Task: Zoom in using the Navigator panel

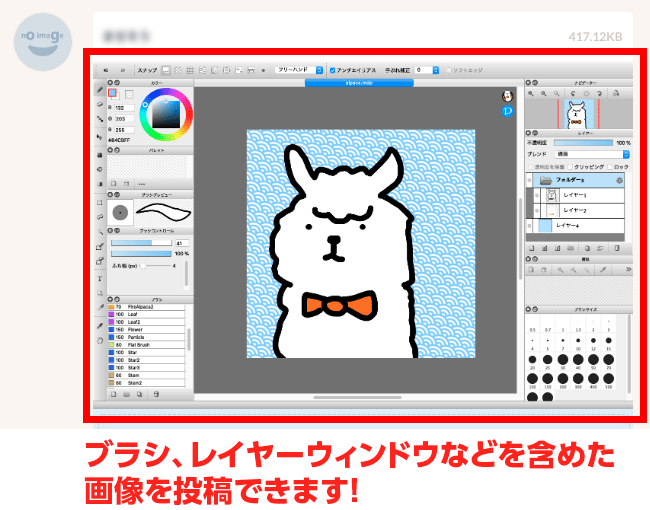Action: coord(531,94)
